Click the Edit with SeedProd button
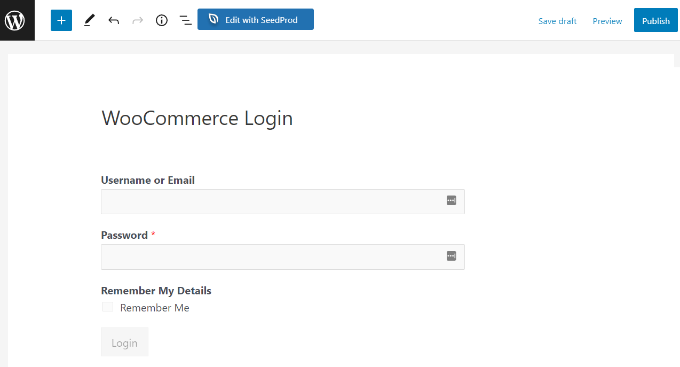This screenshot has width=680, height=367. pos(255,20)
